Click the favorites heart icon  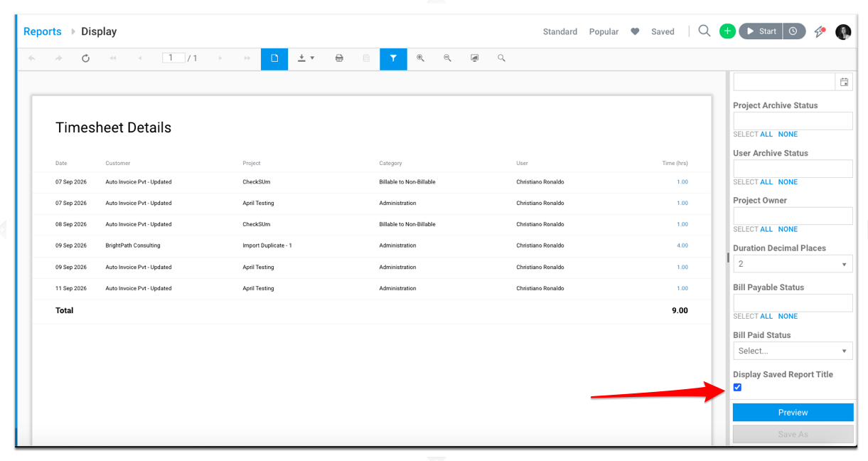click(635, 31)
